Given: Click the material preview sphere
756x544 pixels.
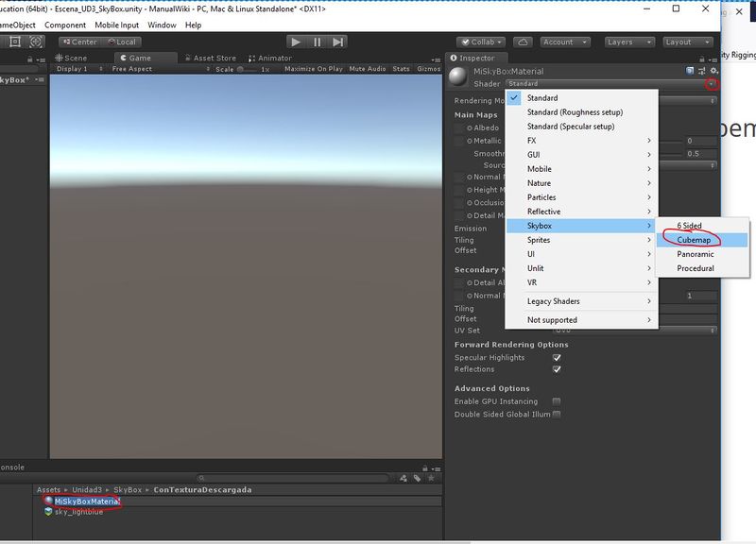Looking at the screenshot, I should point(458,76).
